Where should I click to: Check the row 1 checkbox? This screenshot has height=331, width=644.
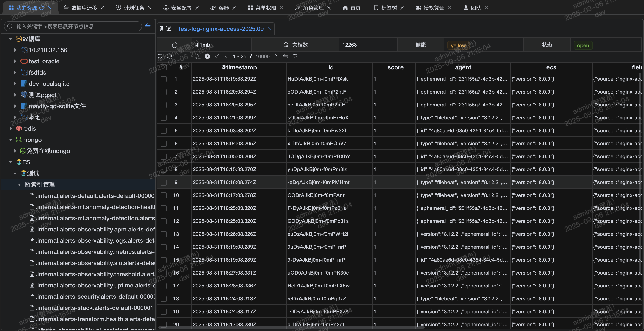[x=164, y=79]
